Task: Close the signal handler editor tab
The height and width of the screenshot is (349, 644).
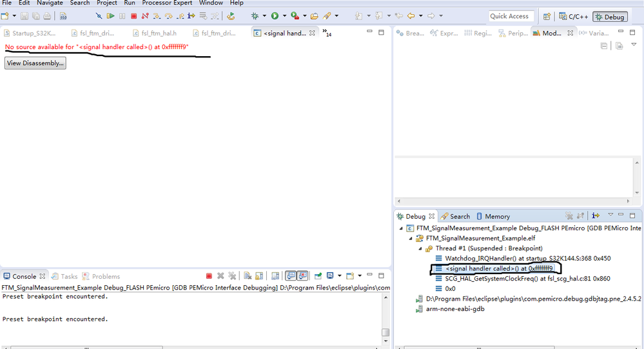Action: pyautogui.click(x=312, y=33)
